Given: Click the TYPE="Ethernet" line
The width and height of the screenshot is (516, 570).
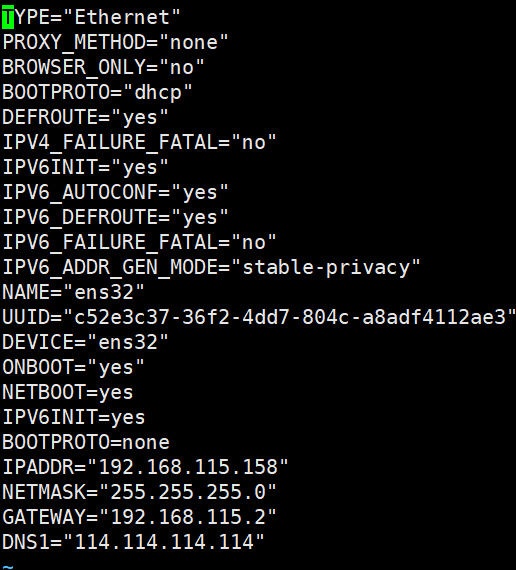Looking at the screenshot, I should (91, 17).
